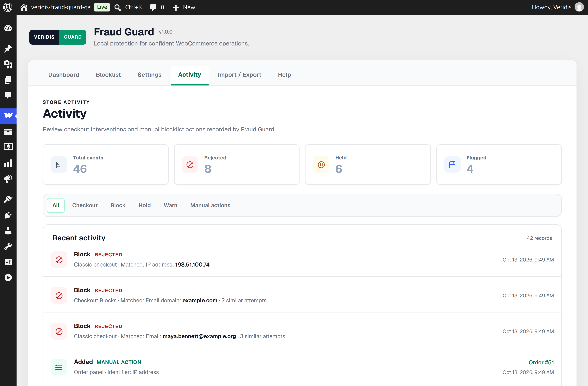Filter activity by Warn
588x386 pixels.
point(170,205)
